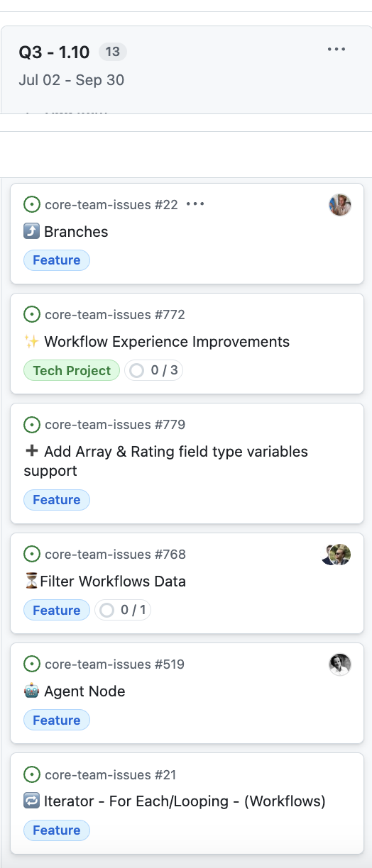Open the Iterator - For Each/Looping issue
The width and height of the screenshot is (372, 868).
coord(185,801)
